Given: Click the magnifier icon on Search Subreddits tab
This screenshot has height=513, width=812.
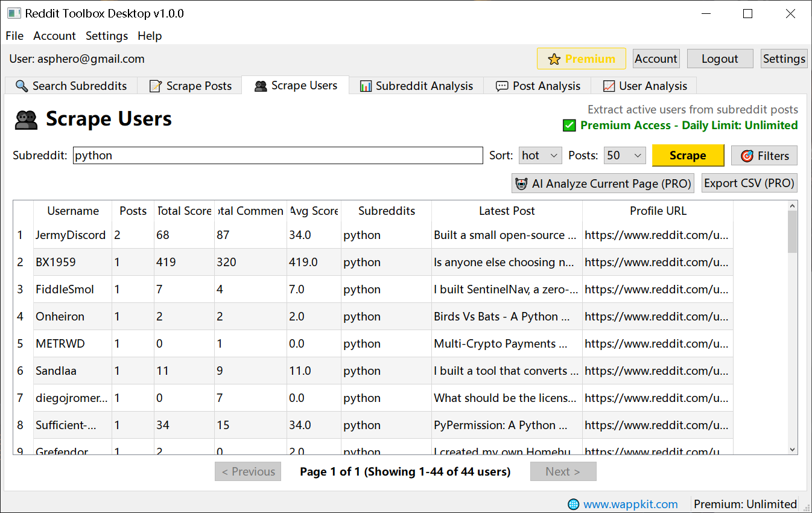Looking at the screenshot, I should pos(22,86).
